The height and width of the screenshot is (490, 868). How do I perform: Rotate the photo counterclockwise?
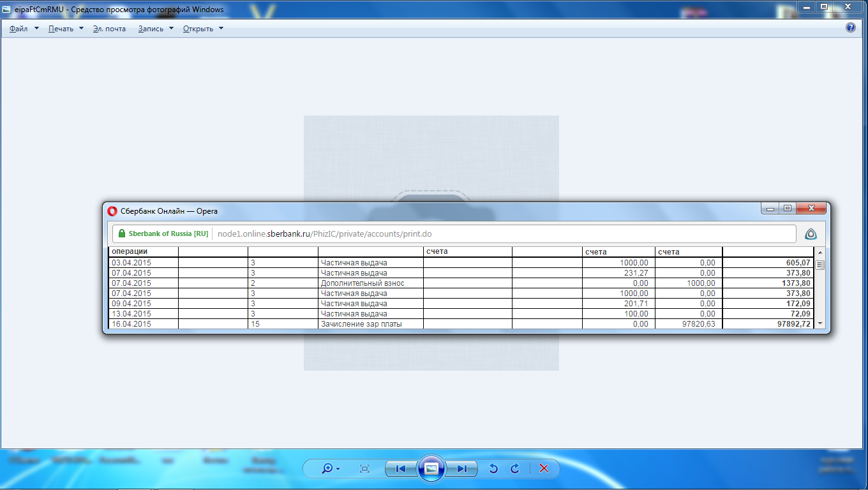493,469
